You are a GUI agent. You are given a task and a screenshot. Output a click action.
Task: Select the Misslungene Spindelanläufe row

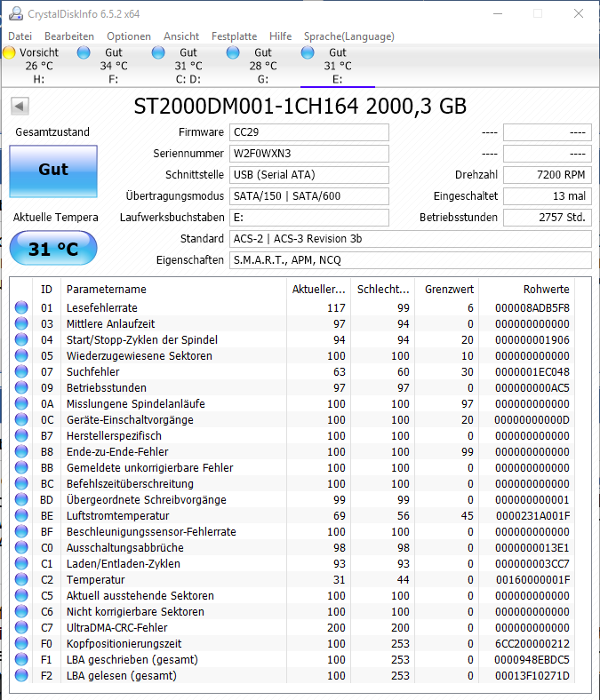pos(292,403)
